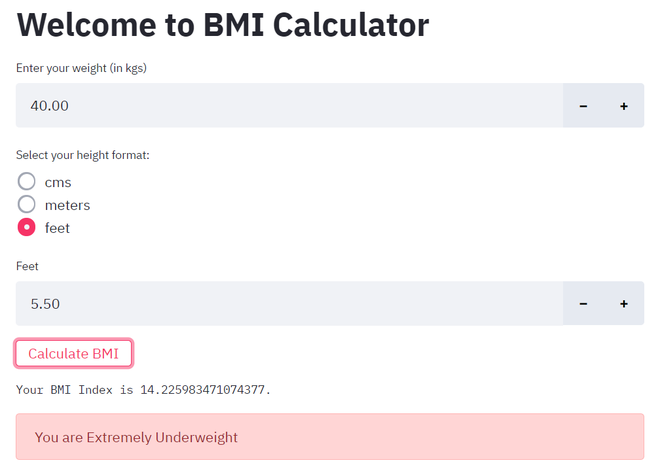Click the Feet input showing 5.50
Screen dimensions: 660x469
click(290, 303)
